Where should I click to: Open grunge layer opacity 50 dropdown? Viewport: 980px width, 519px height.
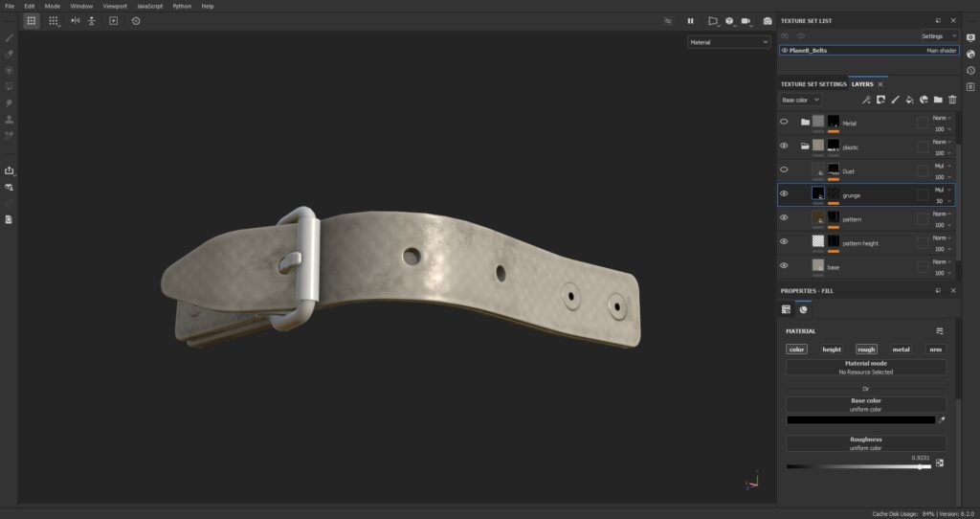[942, 201]
